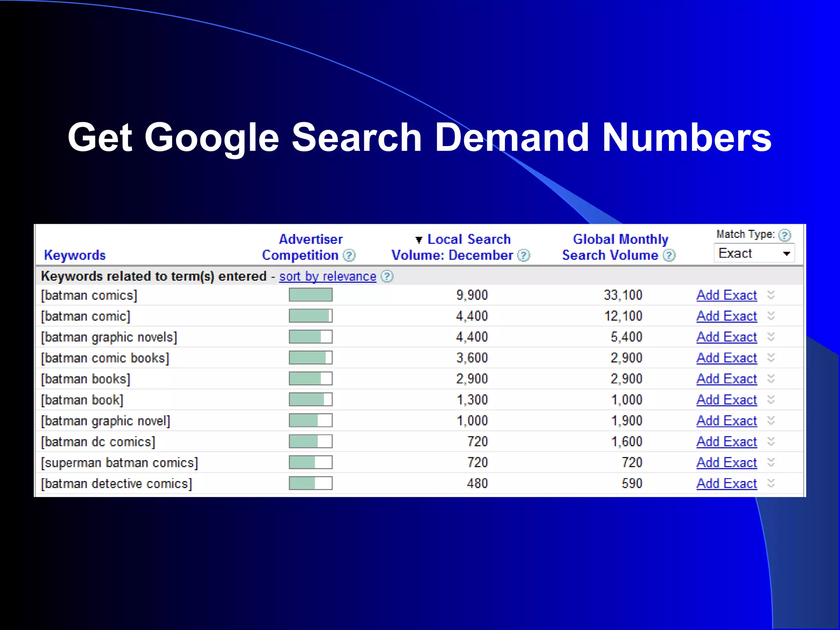Open help icon beside Local Search Volume
The width and height of the screenshot is (840, 630).
pos(523,256)
